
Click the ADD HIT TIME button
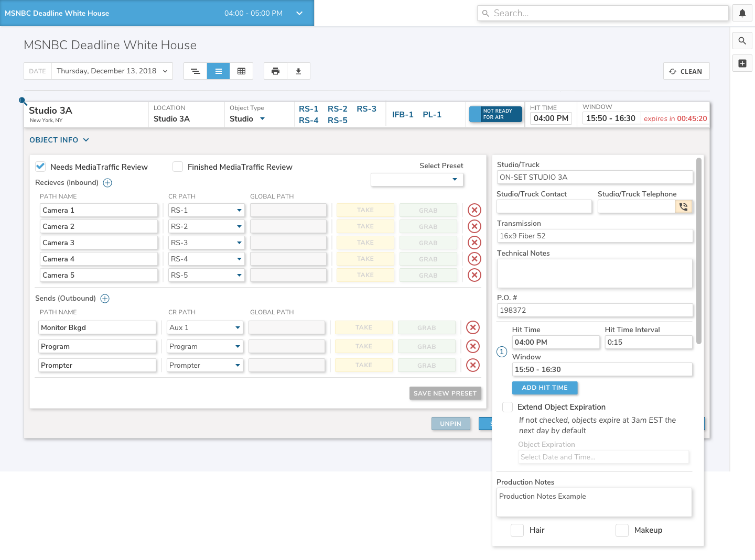point(544,388)
